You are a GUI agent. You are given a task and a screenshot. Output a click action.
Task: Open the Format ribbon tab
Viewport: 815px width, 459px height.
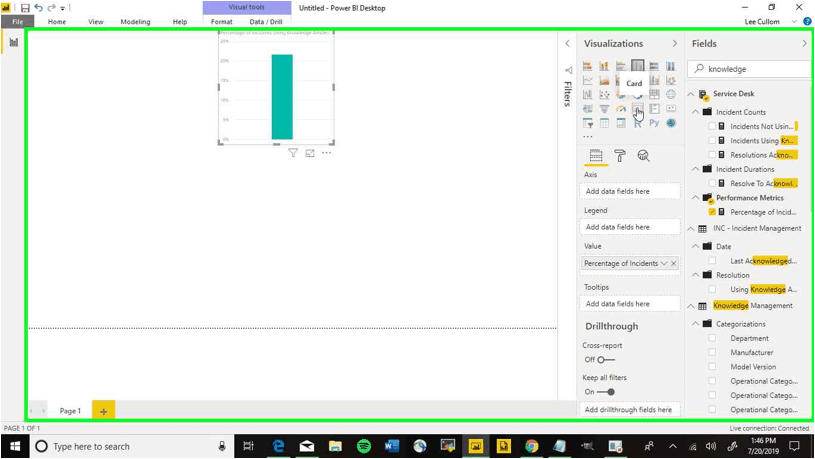(x=221, y=22)
